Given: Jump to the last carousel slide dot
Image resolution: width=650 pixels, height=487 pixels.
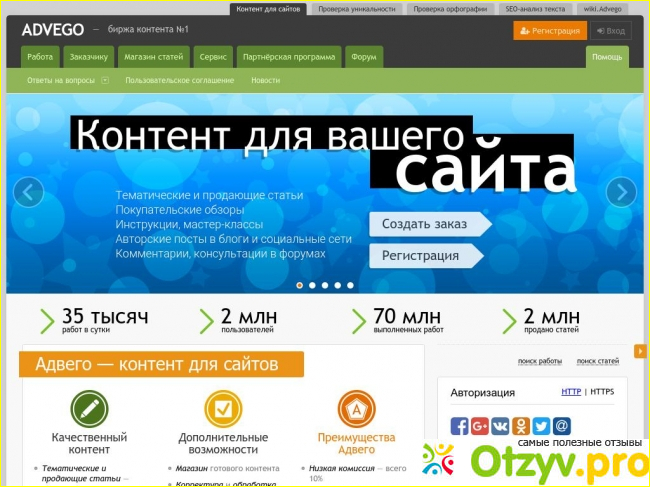Looking at the screenshot, I should (350, 285).
